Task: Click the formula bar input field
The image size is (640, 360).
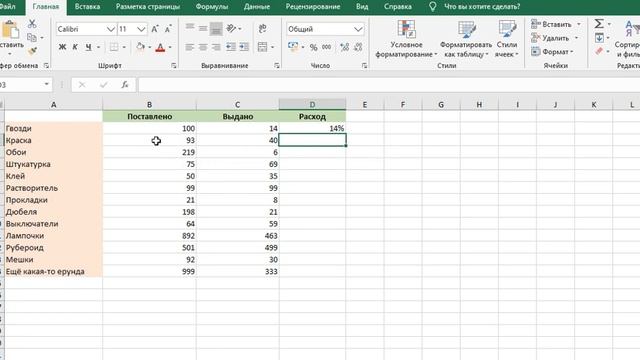Action: tap(389, 84)
